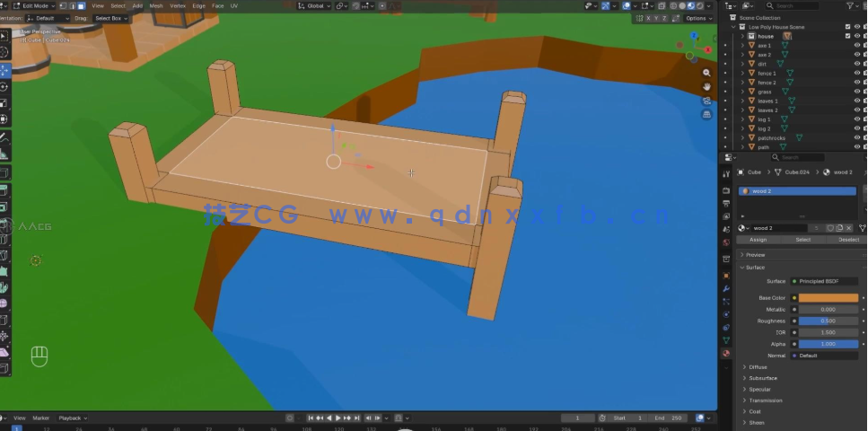Open the Modifiers wrench properties tab
Viewport: 868px width, 431px height.
pyautogui.click(x=726, y=288)
